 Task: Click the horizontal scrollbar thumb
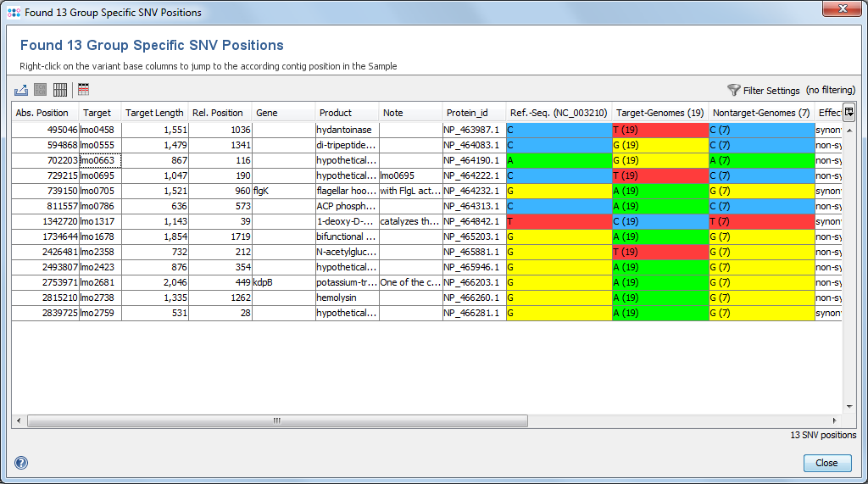[277, 420]
